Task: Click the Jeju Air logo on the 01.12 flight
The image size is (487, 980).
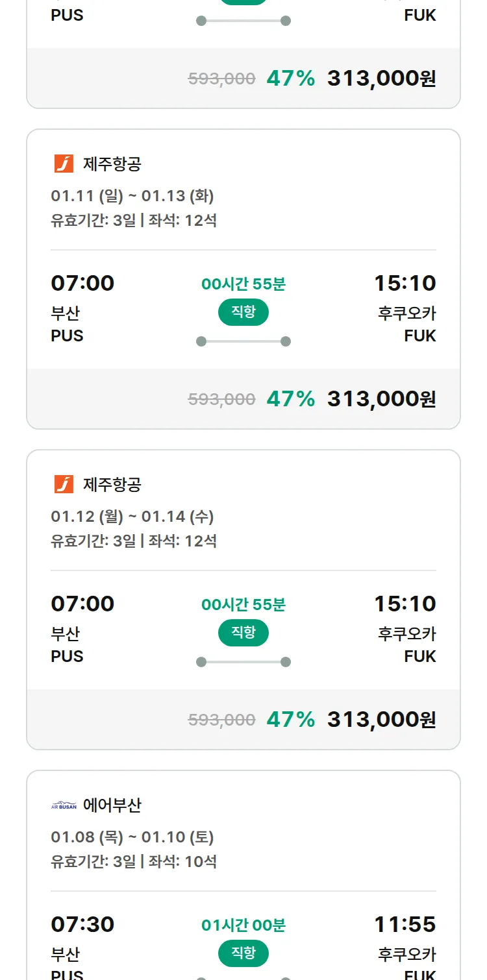Action: pyautogui.click(x=64, y=484)
